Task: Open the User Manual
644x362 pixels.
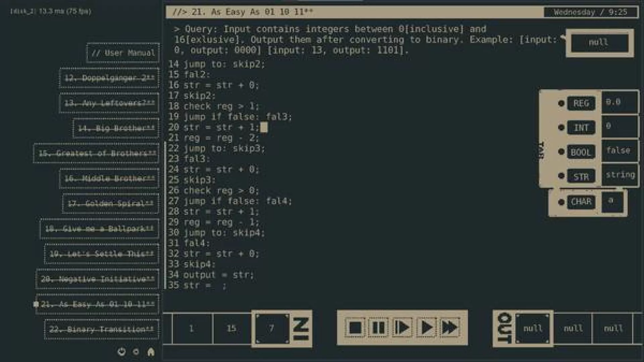Action: pyautogui.click(x=123, y=53)
